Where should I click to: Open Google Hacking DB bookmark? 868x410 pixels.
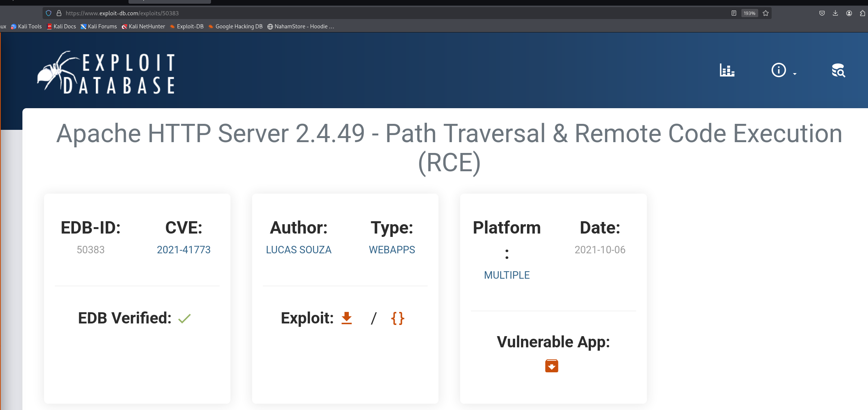[x=235, y=26]
